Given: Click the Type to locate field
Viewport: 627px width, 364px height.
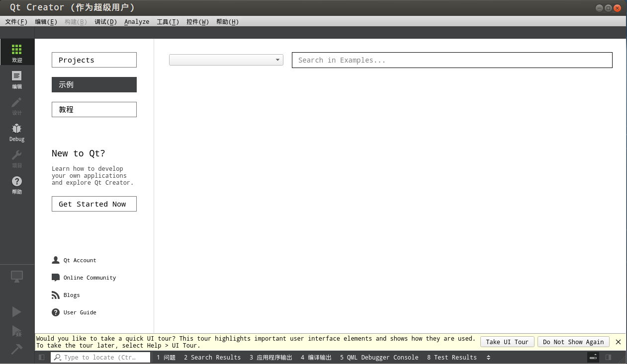Looking at the screenshot, I should [100, 357].
